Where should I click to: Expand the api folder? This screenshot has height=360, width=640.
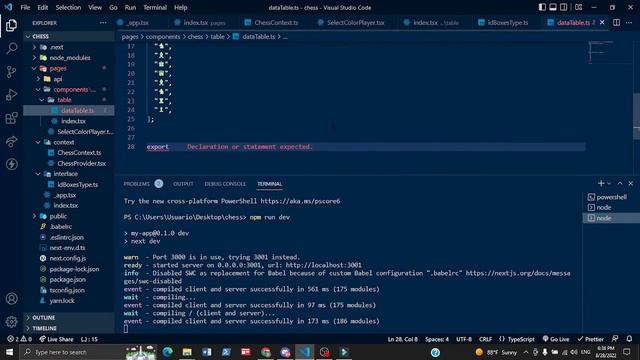tap(69, 79)
